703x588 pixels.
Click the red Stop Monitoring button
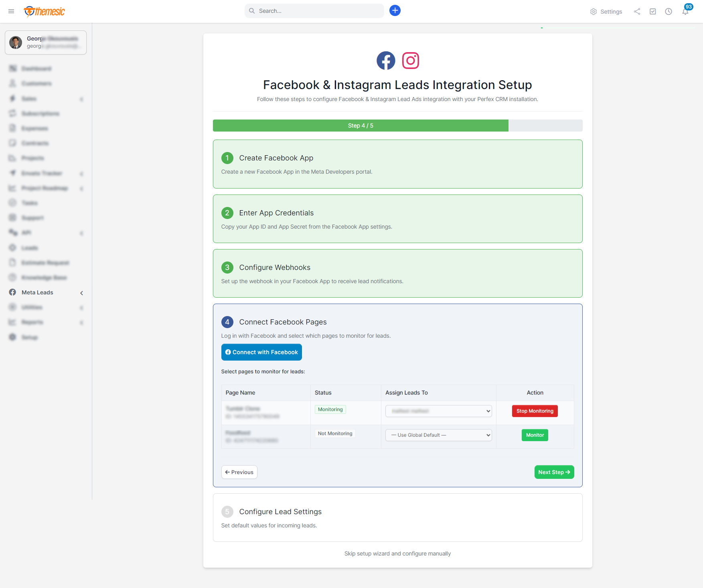coord(535,411)
